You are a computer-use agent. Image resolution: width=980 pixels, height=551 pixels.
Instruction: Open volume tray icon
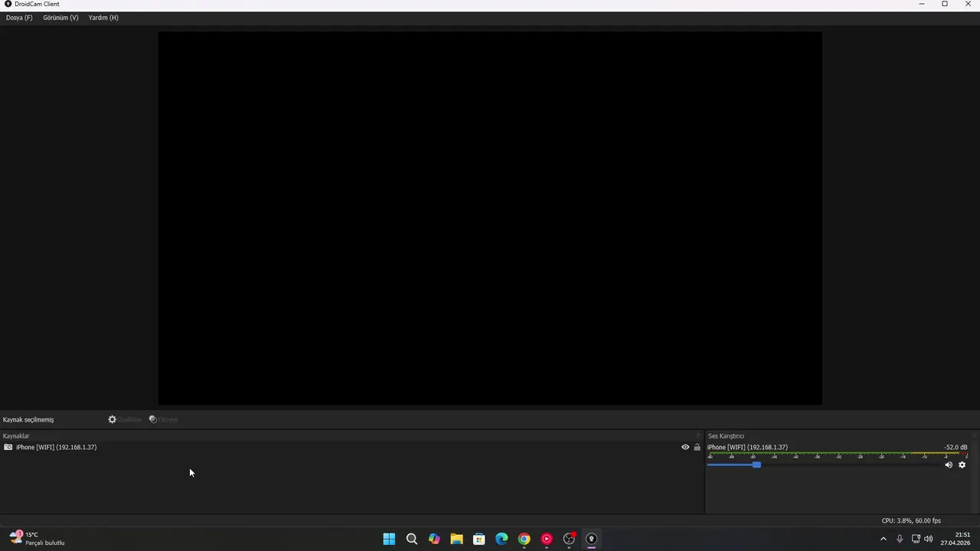pos(929,539)
